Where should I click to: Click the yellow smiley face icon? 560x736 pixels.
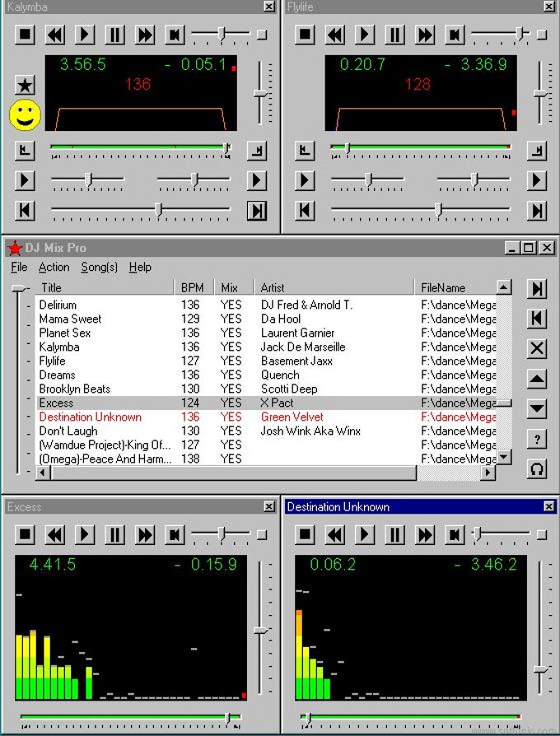[25, 115]
